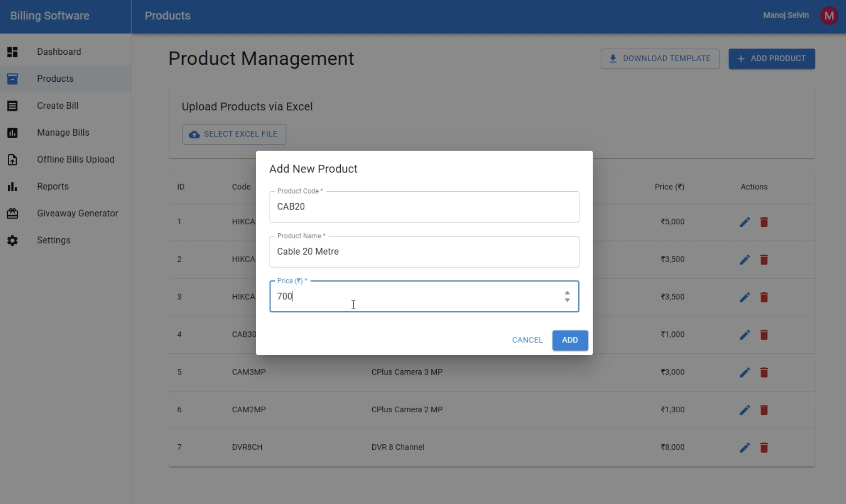Screen dimensions: 846x504
Task: Open the Reports section
Action: pos(53,186)
